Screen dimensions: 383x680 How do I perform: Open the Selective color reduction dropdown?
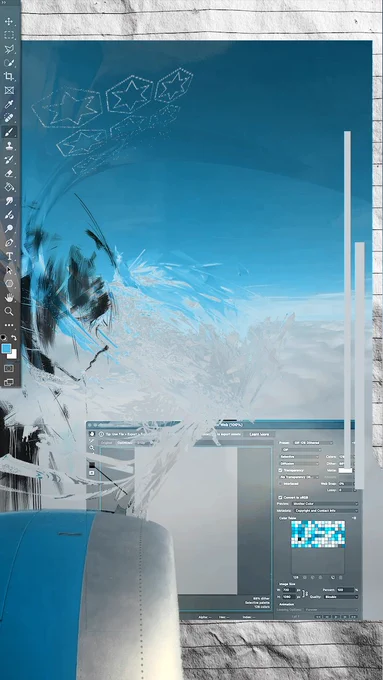299,457
